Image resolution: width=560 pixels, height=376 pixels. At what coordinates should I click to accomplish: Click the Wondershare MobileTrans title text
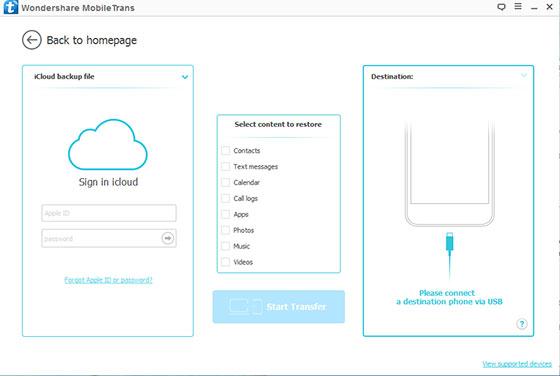pyautogui.click(x=78, y=7)
